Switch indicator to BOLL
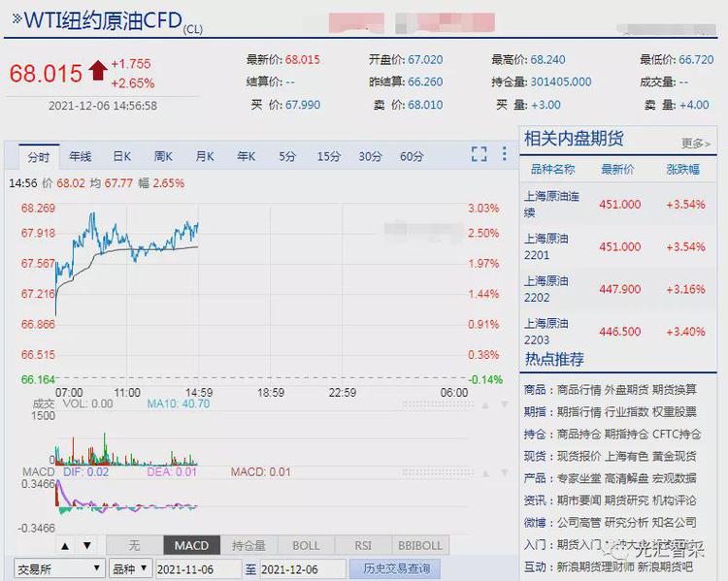 (x=306, y=546)
